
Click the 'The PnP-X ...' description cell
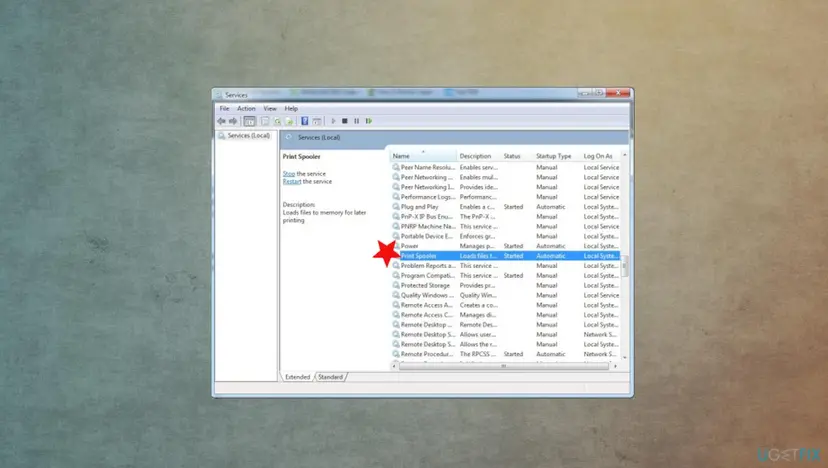pos(477,216)
